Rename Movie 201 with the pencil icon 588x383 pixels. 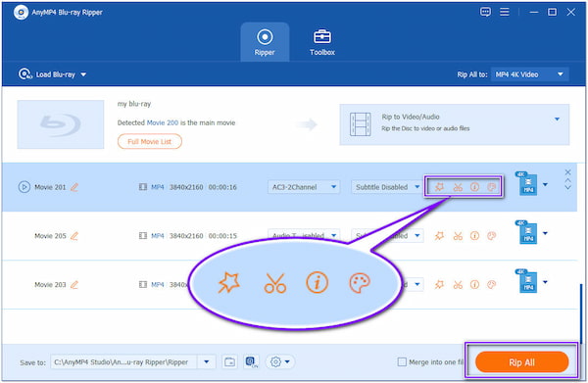pyautogui.click(x=74, y=187)
